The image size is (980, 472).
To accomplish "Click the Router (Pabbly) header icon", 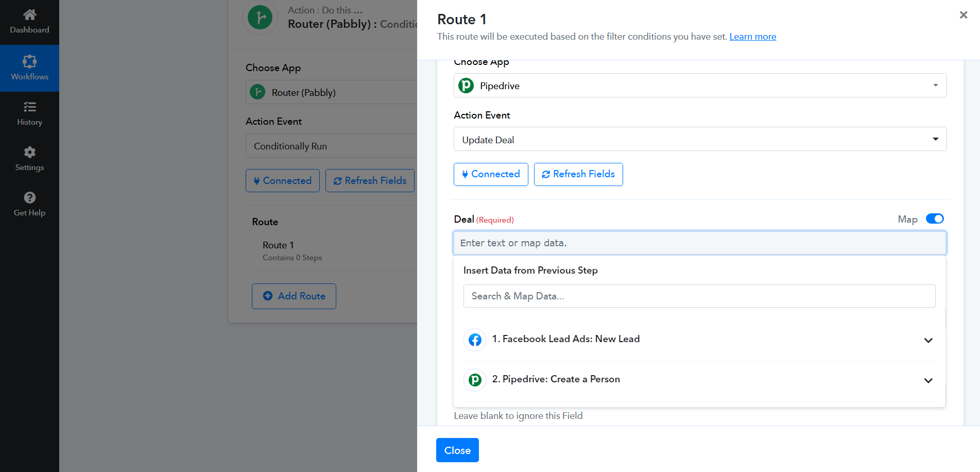I will (260, 17).
